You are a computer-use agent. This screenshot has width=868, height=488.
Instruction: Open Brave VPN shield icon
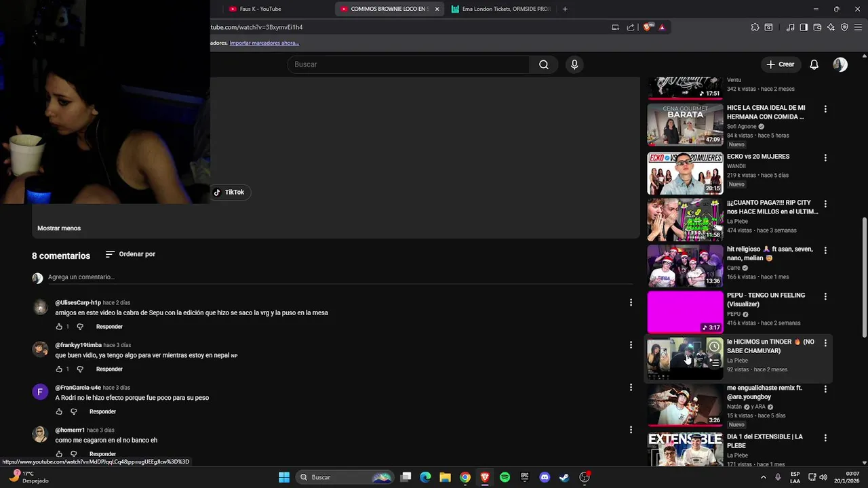point(844,27)
